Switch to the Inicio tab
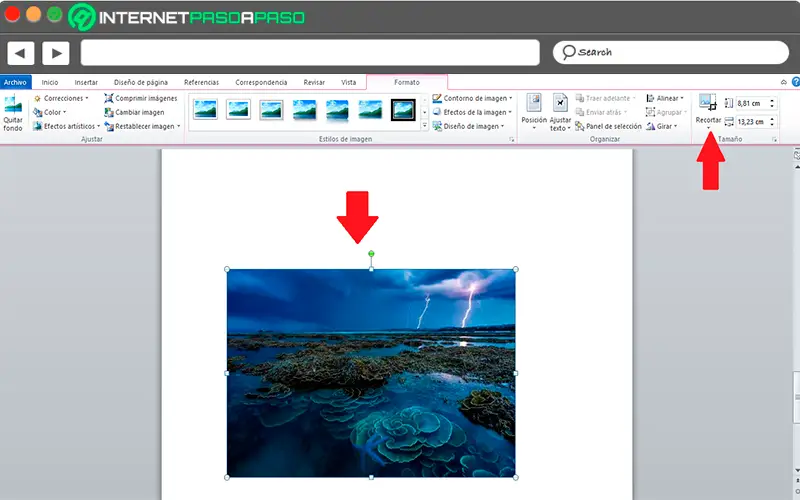 (50, 82)
